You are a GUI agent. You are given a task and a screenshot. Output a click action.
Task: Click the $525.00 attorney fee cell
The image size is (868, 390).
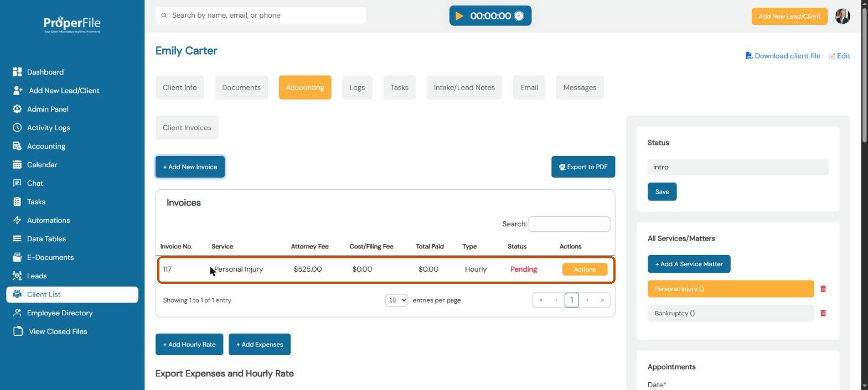point(308,269)
